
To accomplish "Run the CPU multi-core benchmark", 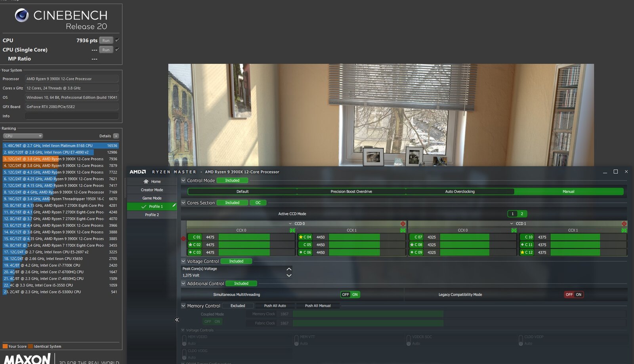I will click(106, 40).
